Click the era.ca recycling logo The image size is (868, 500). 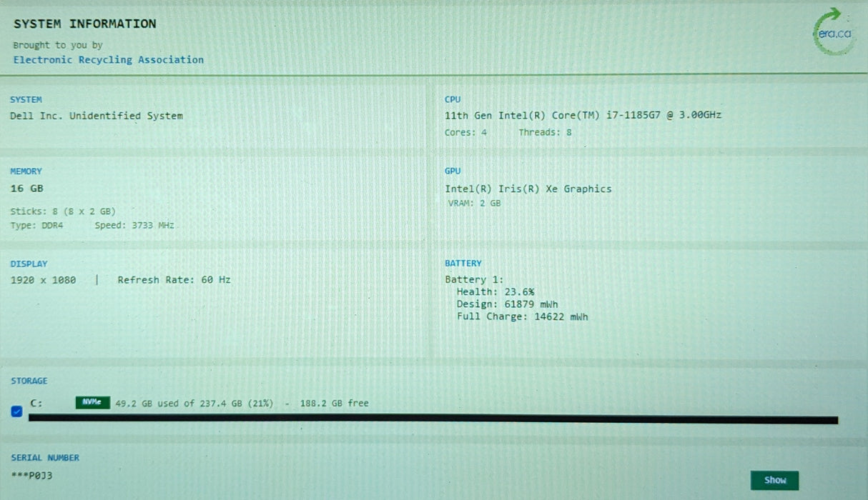point(834,31)
